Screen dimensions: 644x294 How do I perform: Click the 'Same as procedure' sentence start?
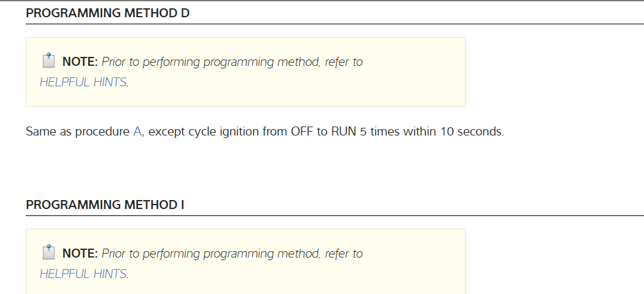click(x=77, y=132)
